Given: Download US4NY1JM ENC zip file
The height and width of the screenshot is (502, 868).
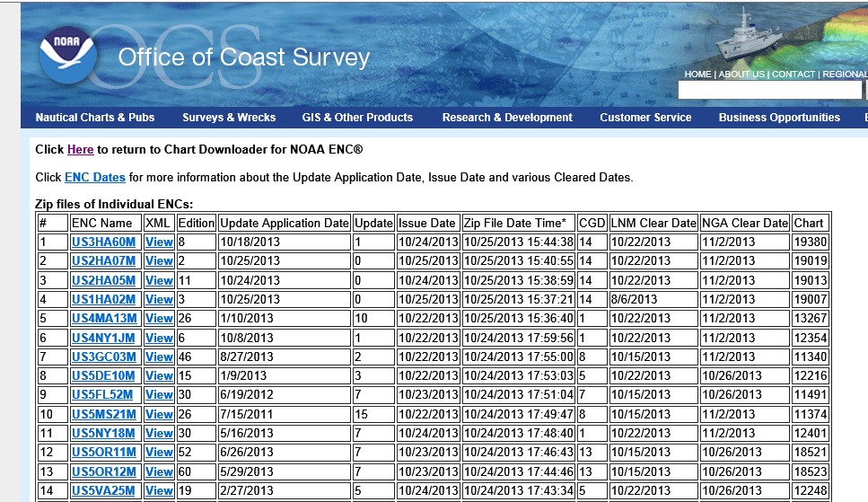Looking at the screenshot, I should (103, 338).
